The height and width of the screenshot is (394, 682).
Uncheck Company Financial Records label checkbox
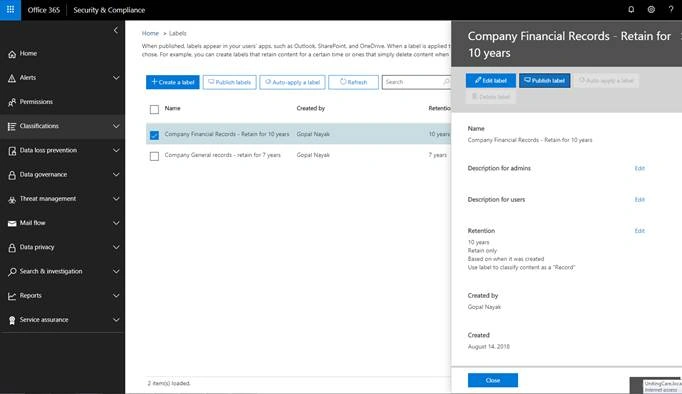pyautogui.click(x=154, y=135)
